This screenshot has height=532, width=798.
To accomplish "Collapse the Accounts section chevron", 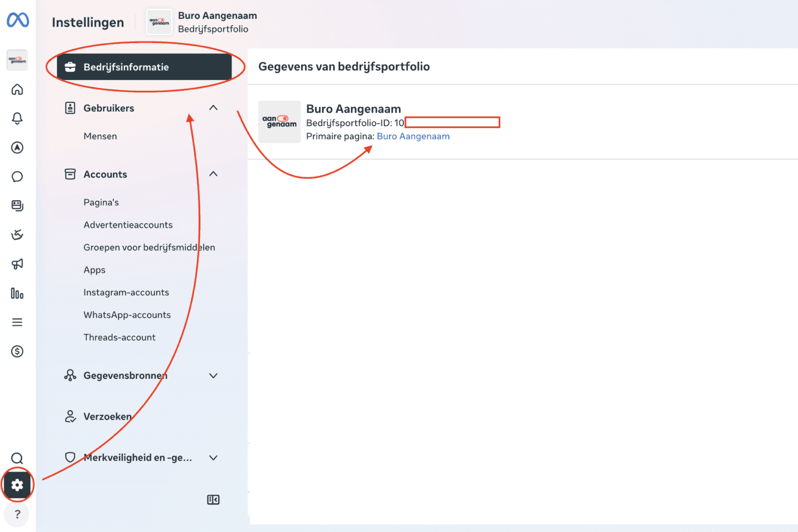I will tap(213, 174).
